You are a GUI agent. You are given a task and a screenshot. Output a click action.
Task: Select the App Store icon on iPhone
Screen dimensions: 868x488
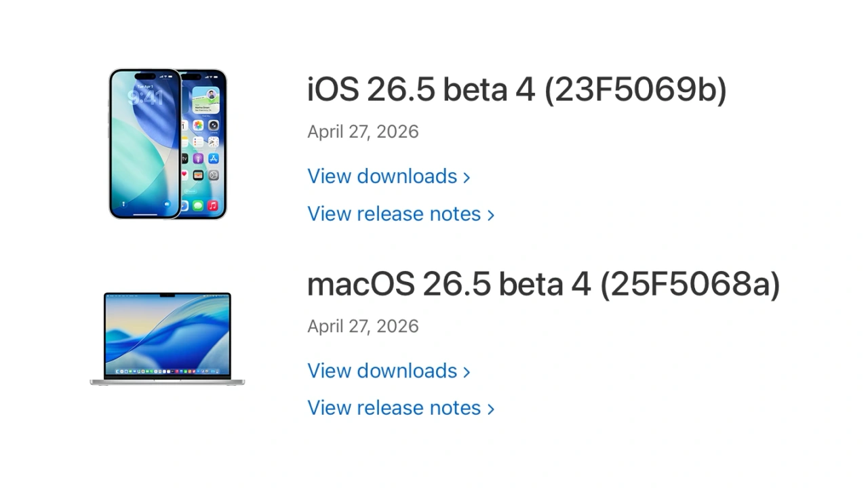click(x=213, y=159)
